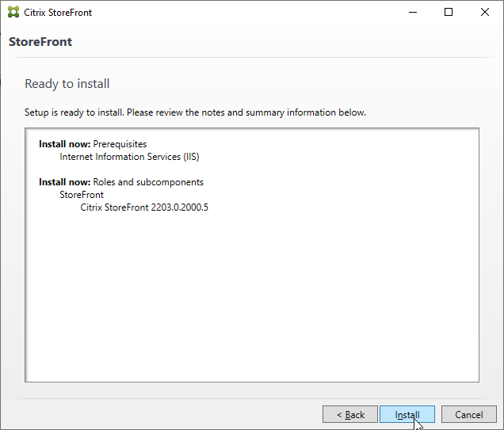504x430 pixels.
Task: Click the bold StoreFront header banner
Action: click(x=40, y=42)
